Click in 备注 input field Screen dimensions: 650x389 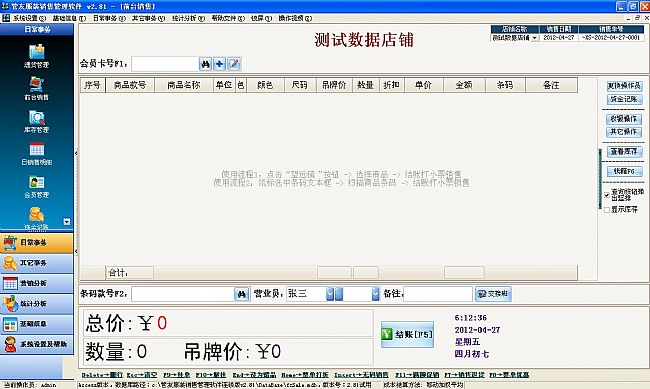(x=438, y=294)
